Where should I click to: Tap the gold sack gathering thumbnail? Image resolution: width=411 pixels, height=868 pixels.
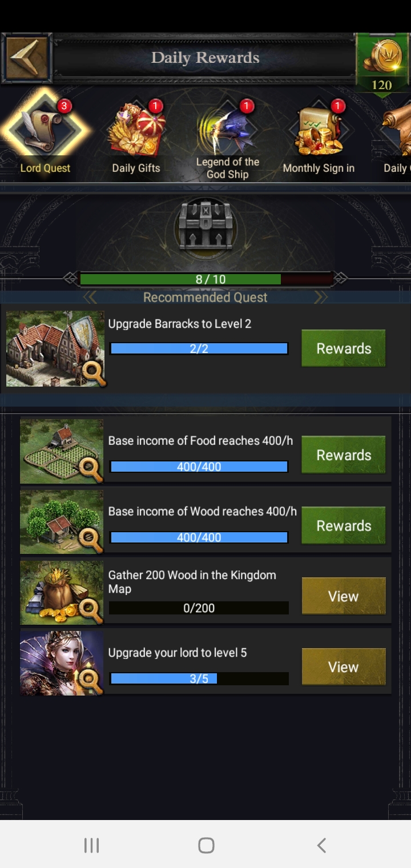62,593
